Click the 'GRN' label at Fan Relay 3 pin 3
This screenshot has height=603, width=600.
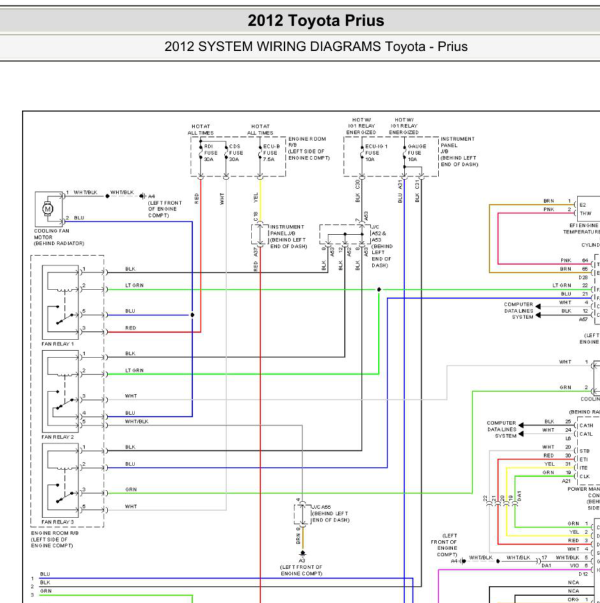coord(131,490)
